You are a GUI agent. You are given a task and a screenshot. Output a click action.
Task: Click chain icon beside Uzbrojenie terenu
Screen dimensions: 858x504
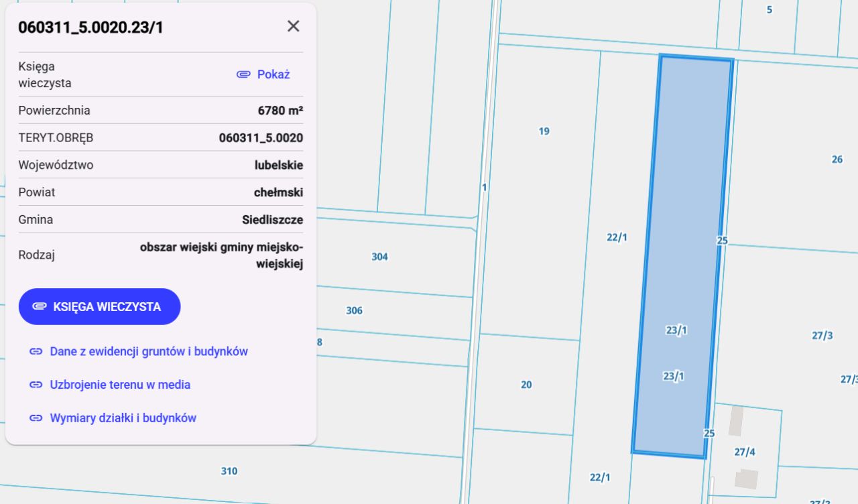[x=36, y=385]
